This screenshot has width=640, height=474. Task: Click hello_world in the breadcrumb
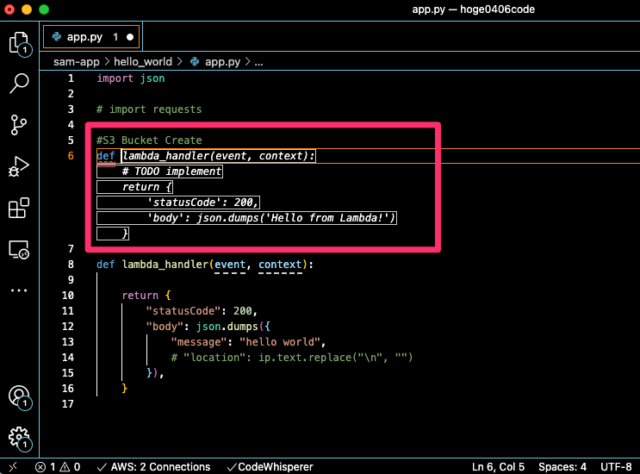(143, 62)
